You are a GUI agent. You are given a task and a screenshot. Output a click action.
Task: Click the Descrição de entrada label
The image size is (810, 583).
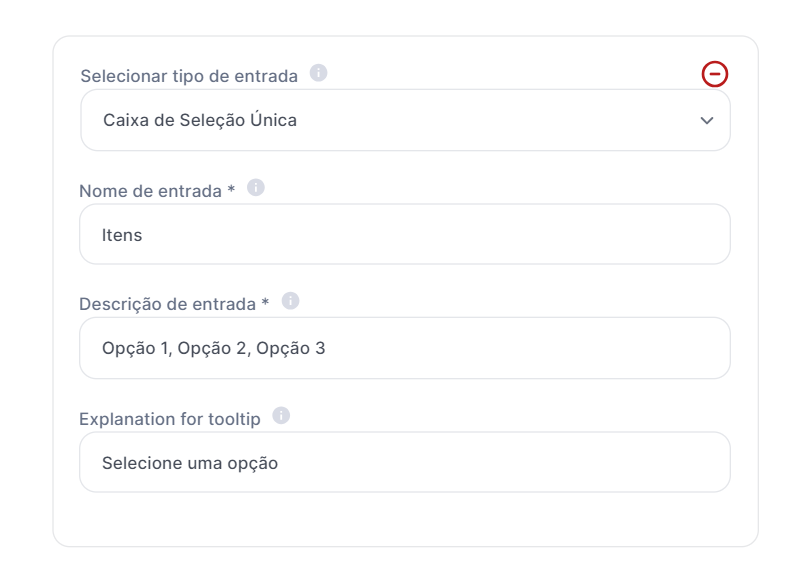pyautogui.click(x=167, y=304)
